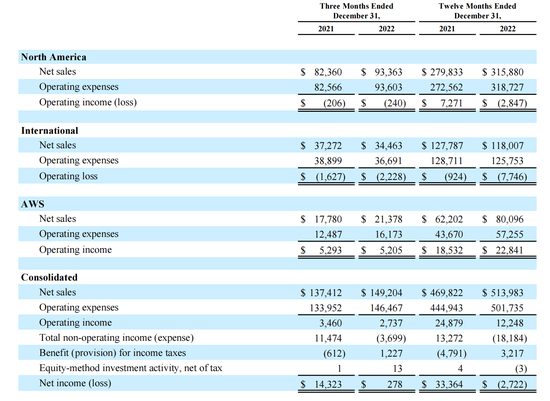Image resolution: width=550 pixels, height=401 pixels.
Task: Click "Benefit (provision) for income taxes" label
Action: pos(112,353)
